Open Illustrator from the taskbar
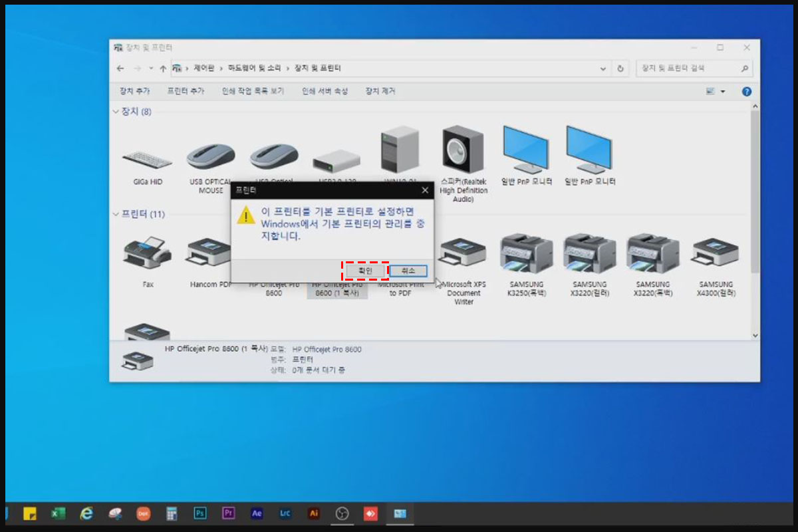This screenshot has height=532, width=798. [x=314, y=513]
